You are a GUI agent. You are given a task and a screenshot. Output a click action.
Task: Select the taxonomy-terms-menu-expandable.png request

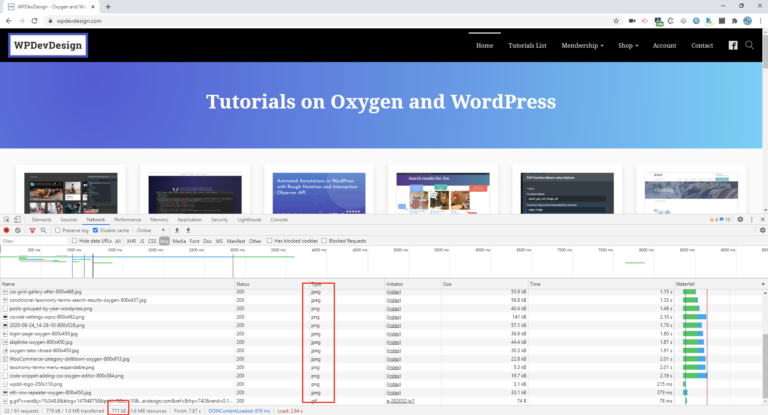coord(52,367)
